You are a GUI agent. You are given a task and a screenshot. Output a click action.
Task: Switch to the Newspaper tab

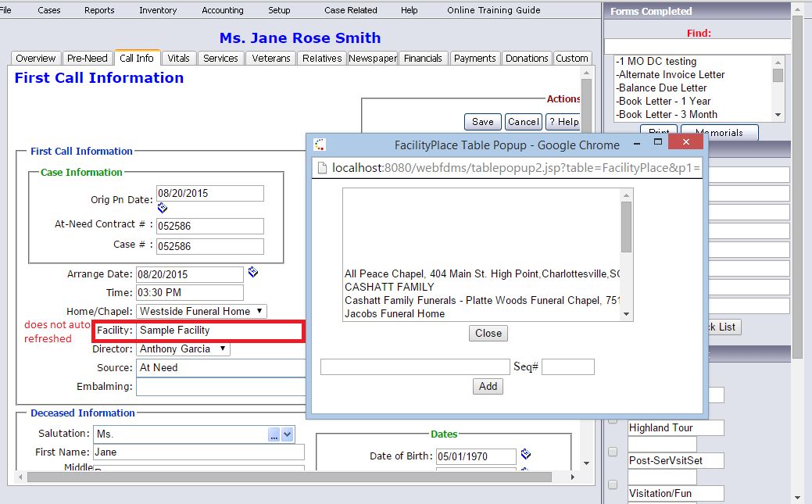373,59
